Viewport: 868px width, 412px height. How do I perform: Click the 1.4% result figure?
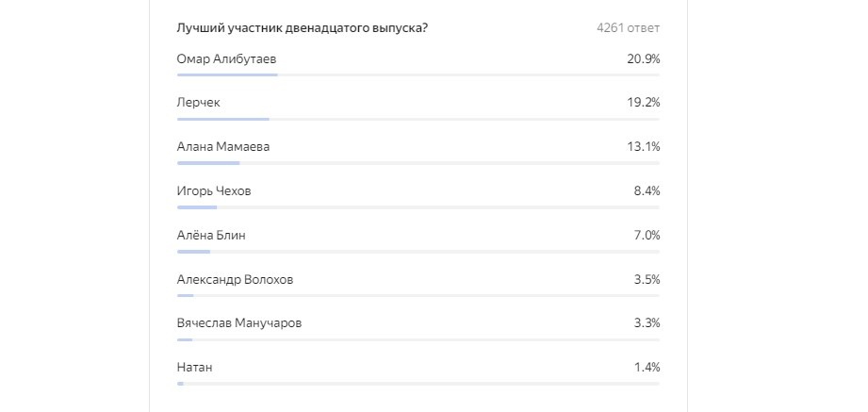[647, 368]
